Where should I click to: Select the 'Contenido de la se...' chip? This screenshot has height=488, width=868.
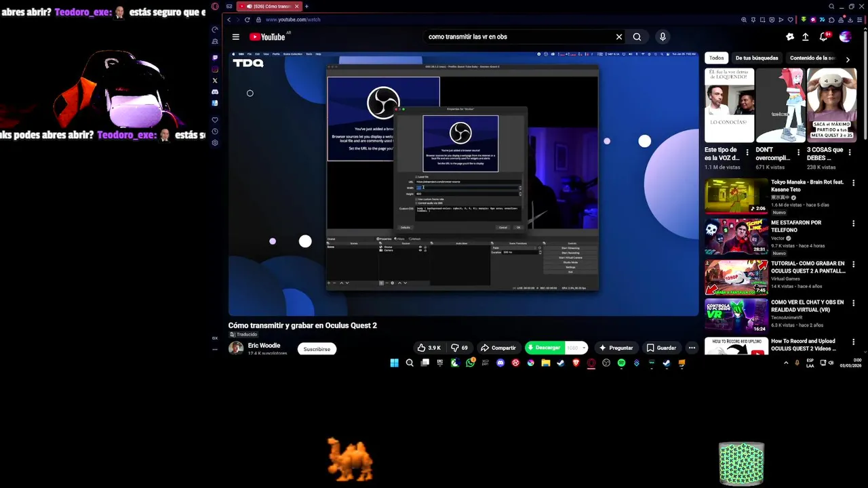(x=812, y=58)
